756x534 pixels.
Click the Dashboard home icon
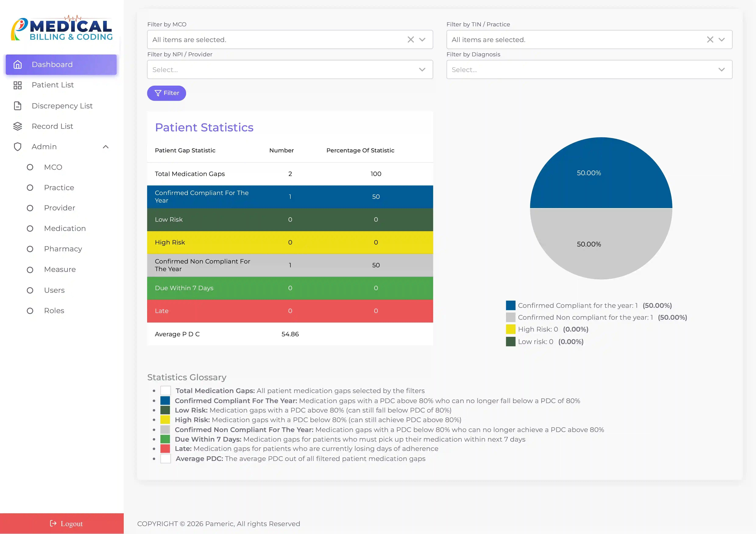pyautogui.click(x=18, y=65)
